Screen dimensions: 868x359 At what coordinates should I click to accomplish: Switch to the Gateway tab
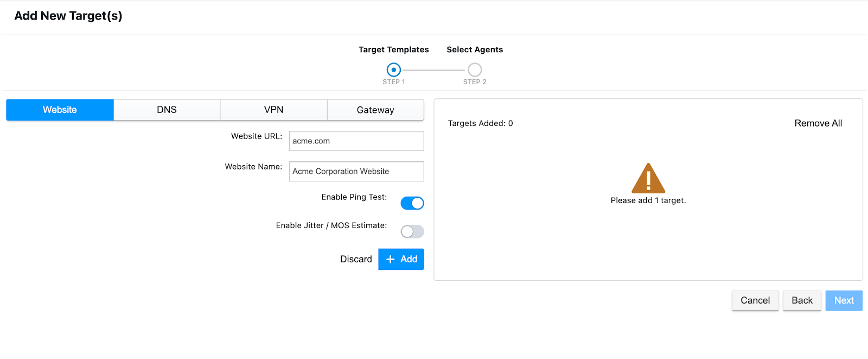(375, 110)
